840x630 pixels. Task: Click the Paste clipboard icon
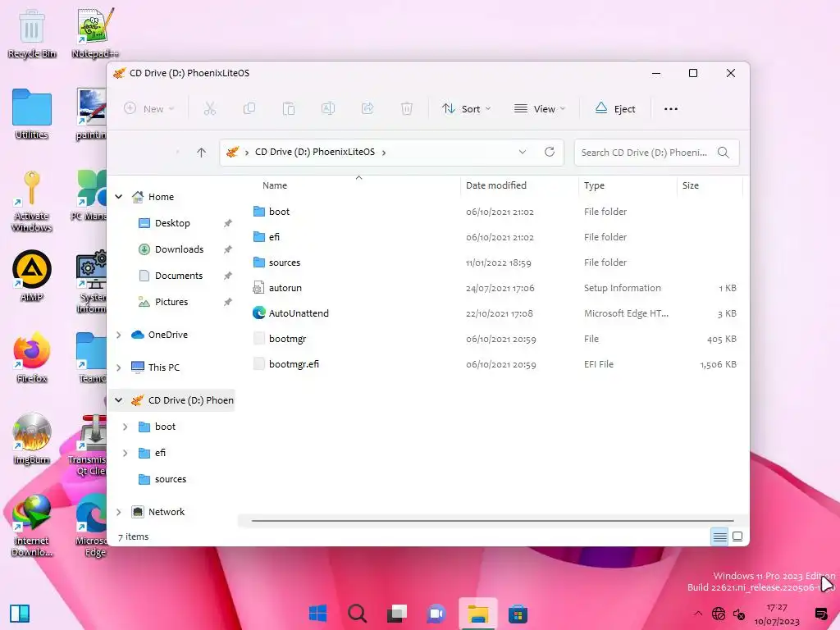289,109
